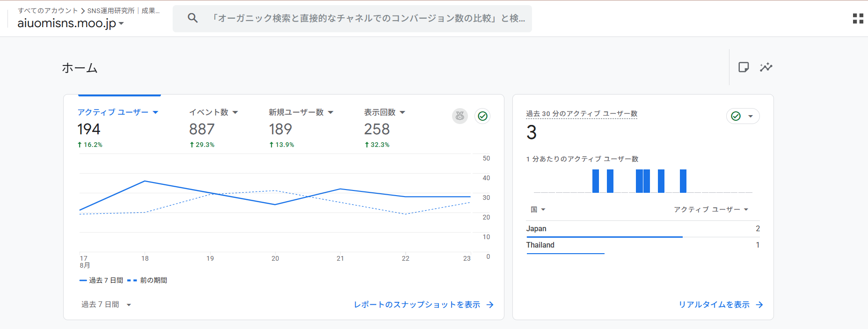Expand the イベント数 metric dropdown

(x=235, y=112)
